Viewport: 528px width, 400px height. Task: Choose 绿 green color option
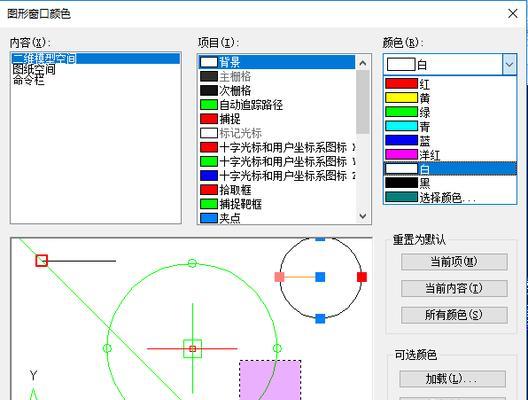click(450, 112)
